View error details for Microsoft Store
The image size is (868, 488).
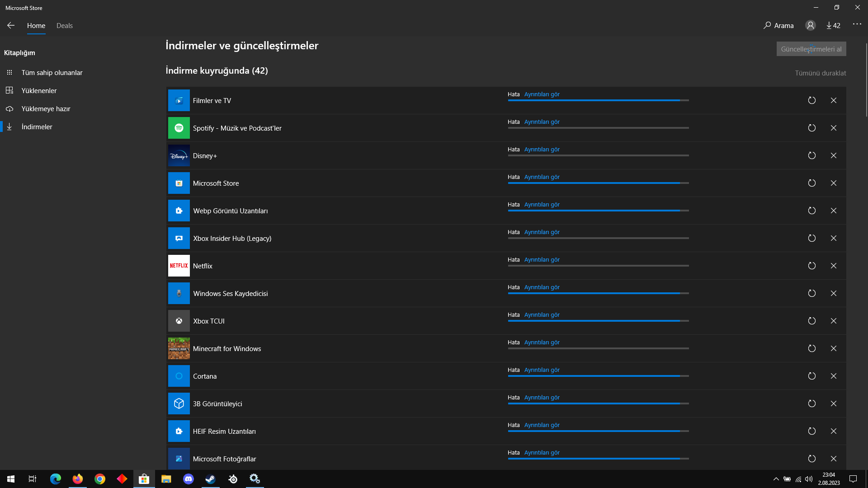[542, 177]
